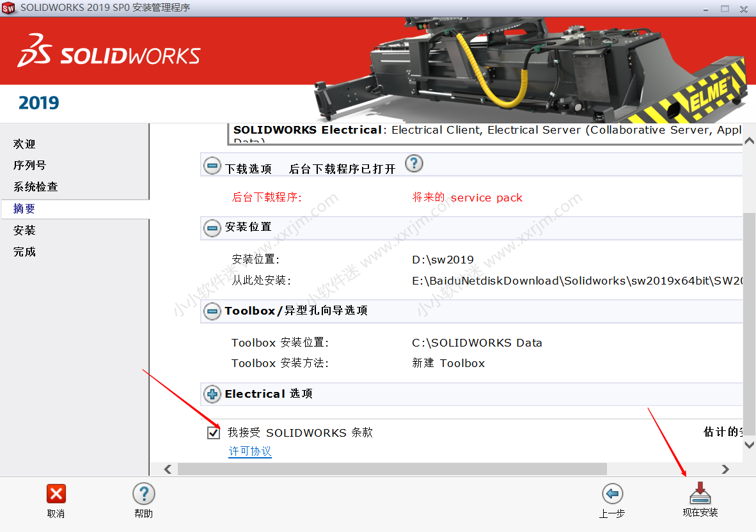Image resolution: width=756 pixels, height=532 pixels.
Task: Click the 2019 version text in banner
Action: (38, 103)
